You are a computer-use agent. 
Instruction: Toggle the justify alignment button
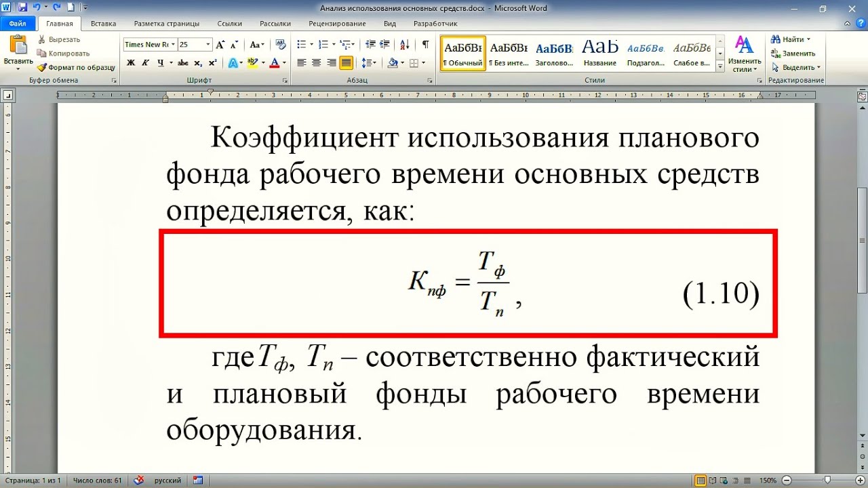[346, 63]
